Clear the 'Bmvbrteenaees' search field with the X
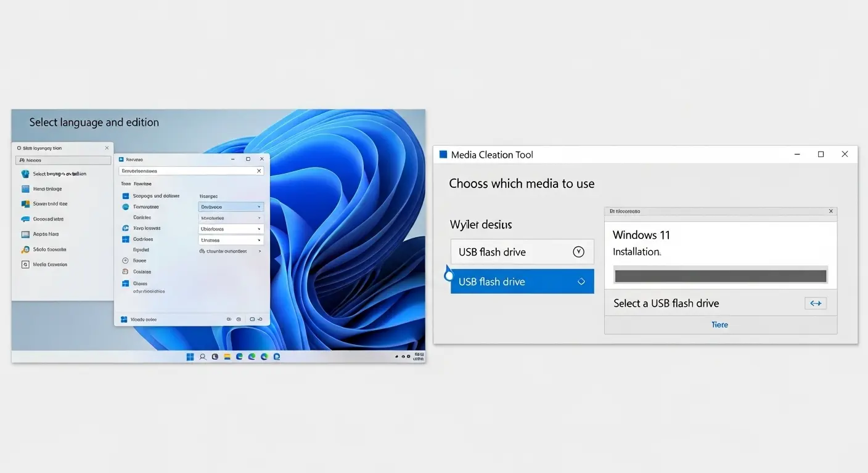868x473 pixels. 259,171
